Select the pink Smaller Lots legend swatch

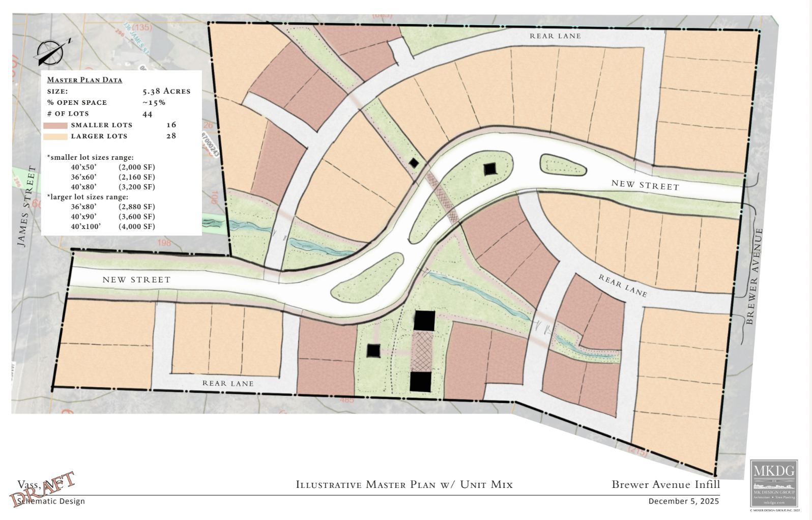[55, 125]
